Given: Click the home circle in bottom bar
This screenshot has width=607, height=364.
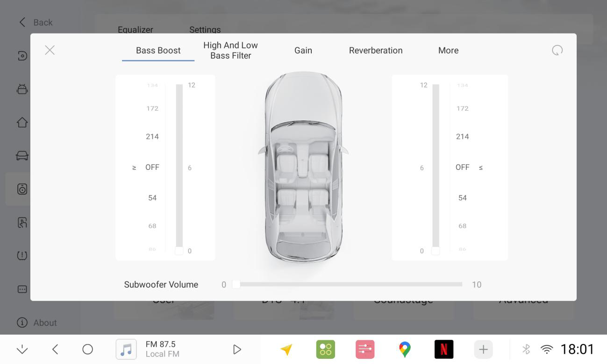Looking at the screenshot, I should tap(87, 349).
